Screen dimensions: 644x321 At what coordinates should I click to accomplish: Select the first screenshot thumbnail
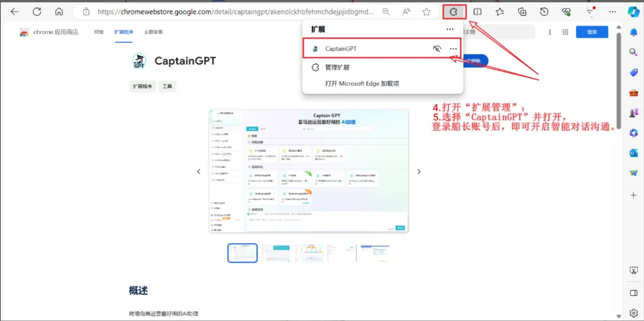243,253
